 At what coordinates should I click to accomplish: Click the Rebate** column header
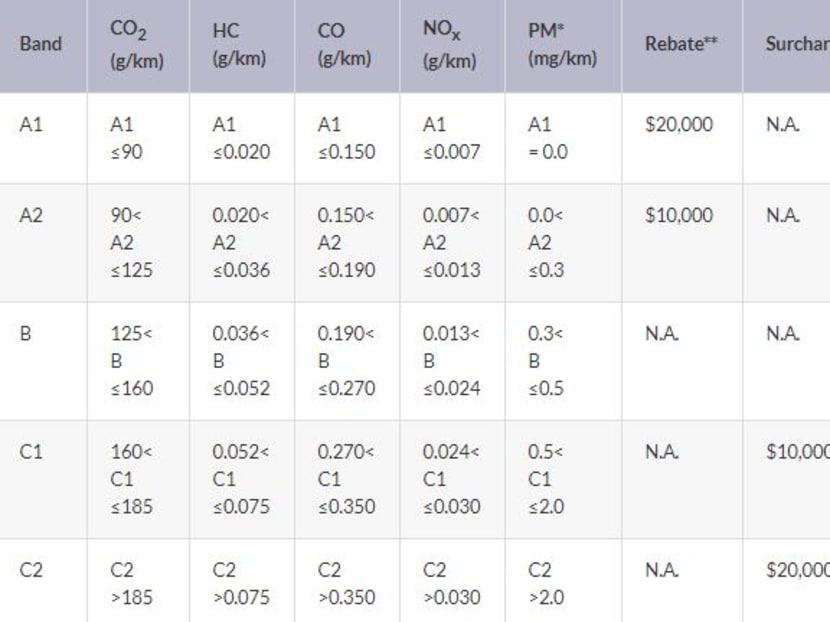(x=682, y=44)
